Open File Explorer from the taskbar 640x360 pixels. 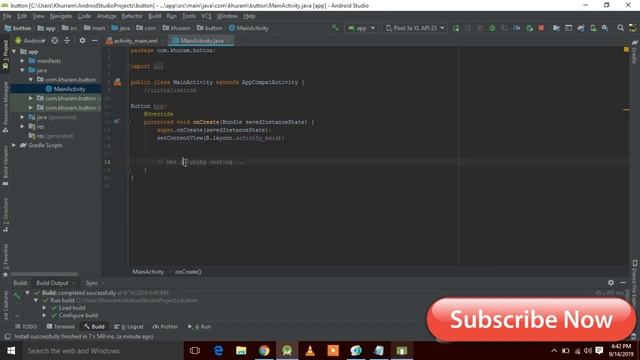[241, 351]
